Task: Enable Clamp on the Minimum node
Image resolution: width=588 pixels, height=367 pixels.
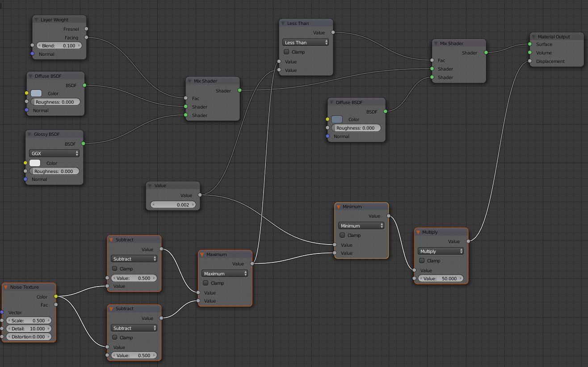Action: point(342,235)
